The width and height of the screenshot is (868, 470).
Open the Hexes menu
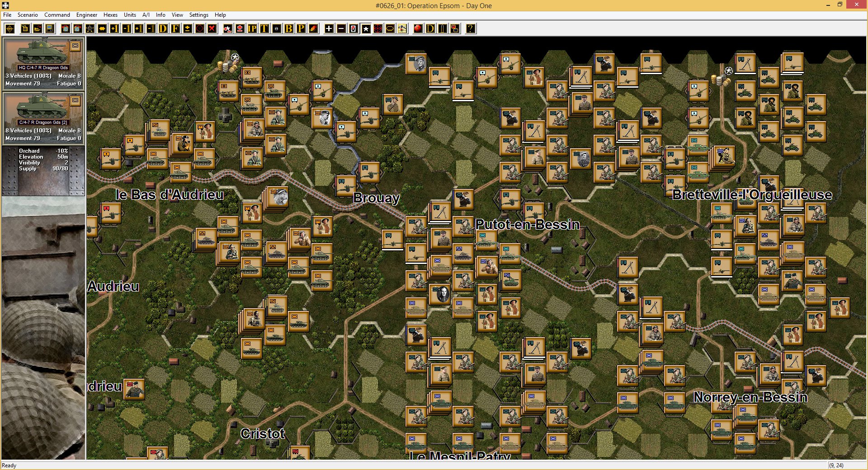pos(110,15)
